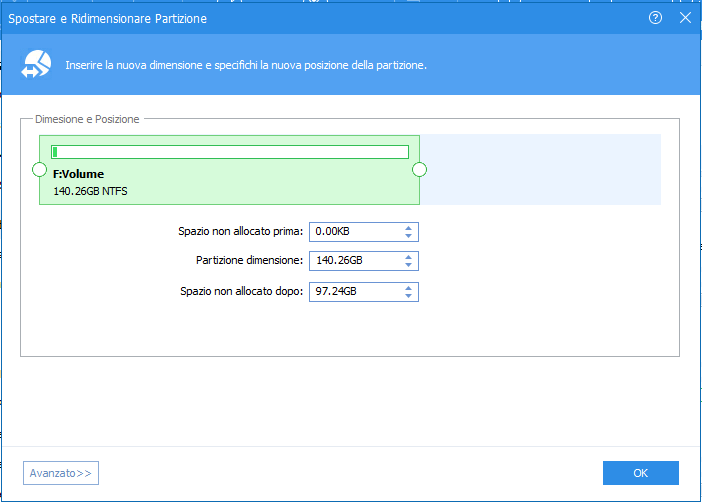Image resolution: width=702 pixels, height=502 pixels.
Task: Click the 140.26GB NTFS partition label
Action: click(90, 190)
